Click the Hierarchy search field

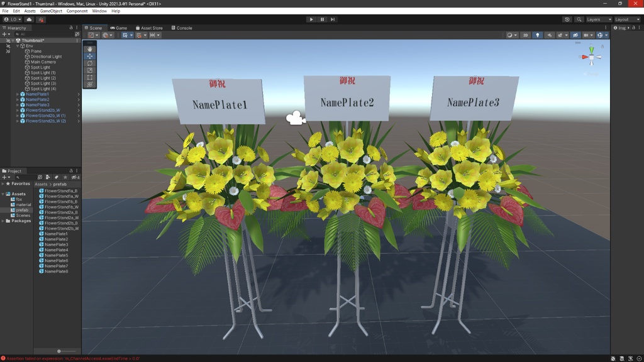coord(43,34)
